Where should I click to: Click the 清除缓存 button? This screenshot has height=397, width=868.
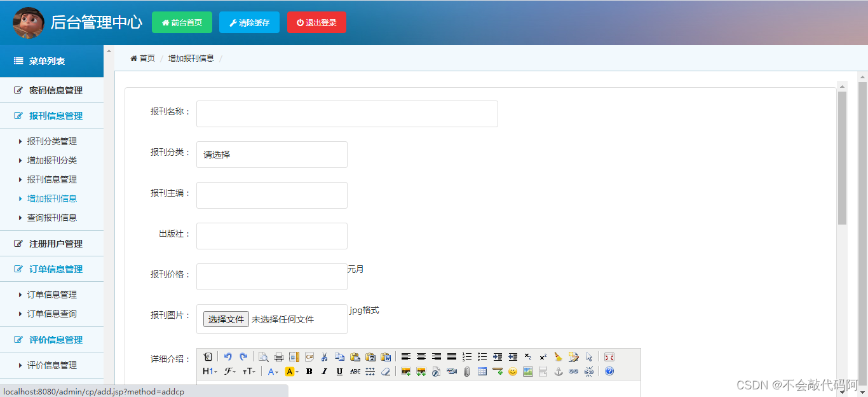coord(249,22)
